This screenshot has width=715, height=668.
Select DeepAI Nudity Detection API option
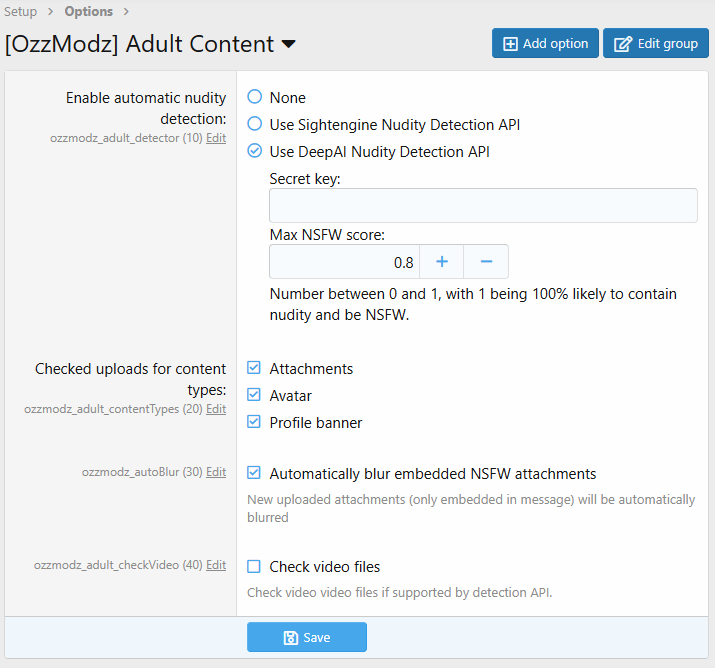(255, 152)
